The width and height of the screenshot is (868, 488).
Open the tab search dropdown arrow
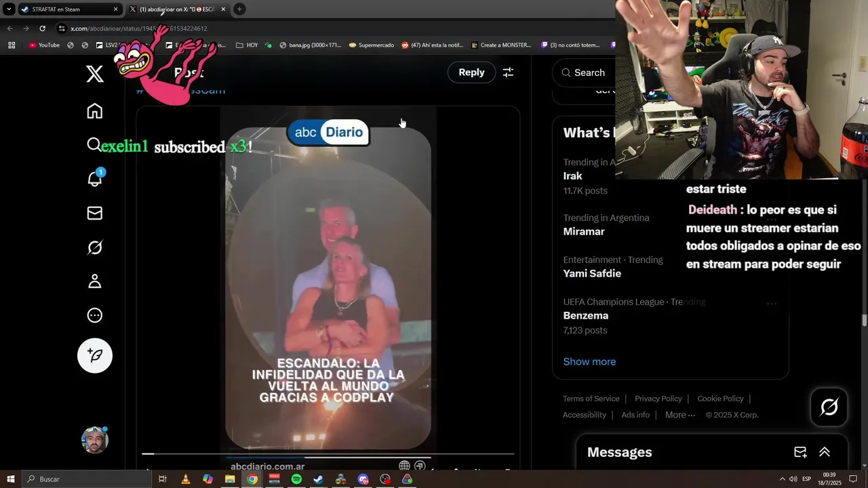pos(9,9)
